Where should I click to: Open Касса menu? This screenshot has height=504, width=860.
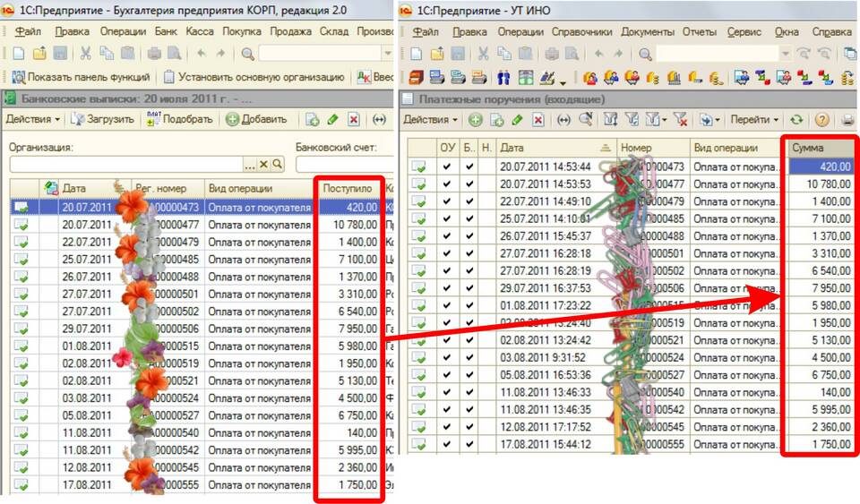click(200, 31)
